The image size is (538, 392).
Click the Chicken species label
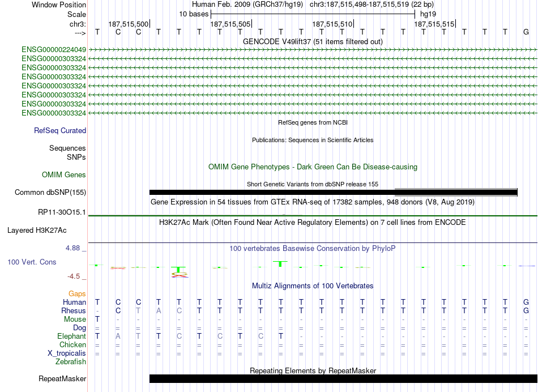pos(72,344)
